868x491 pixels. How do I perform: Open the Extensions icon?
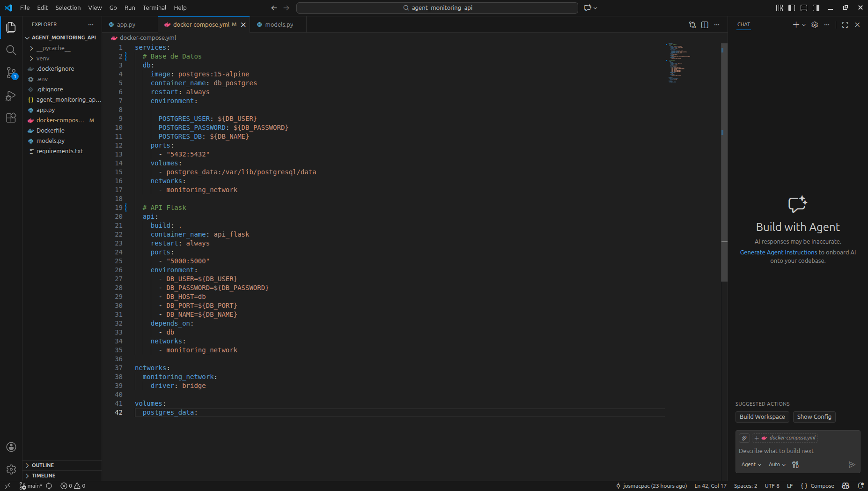point(11,118)
